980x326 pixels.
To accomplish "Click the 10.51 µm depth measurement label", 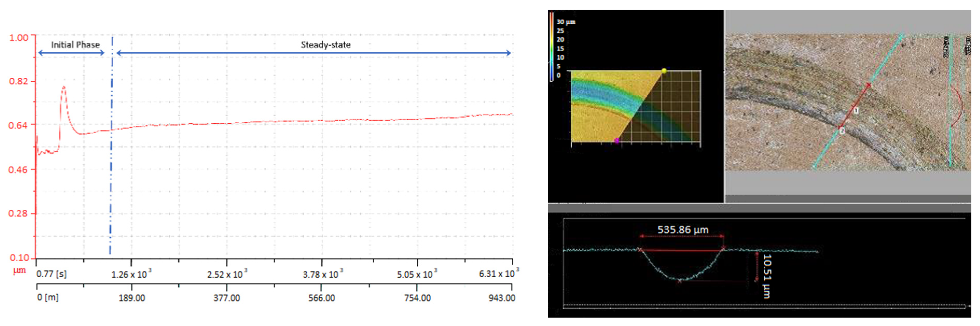I will pyautogui.click(x=767, y=276).
